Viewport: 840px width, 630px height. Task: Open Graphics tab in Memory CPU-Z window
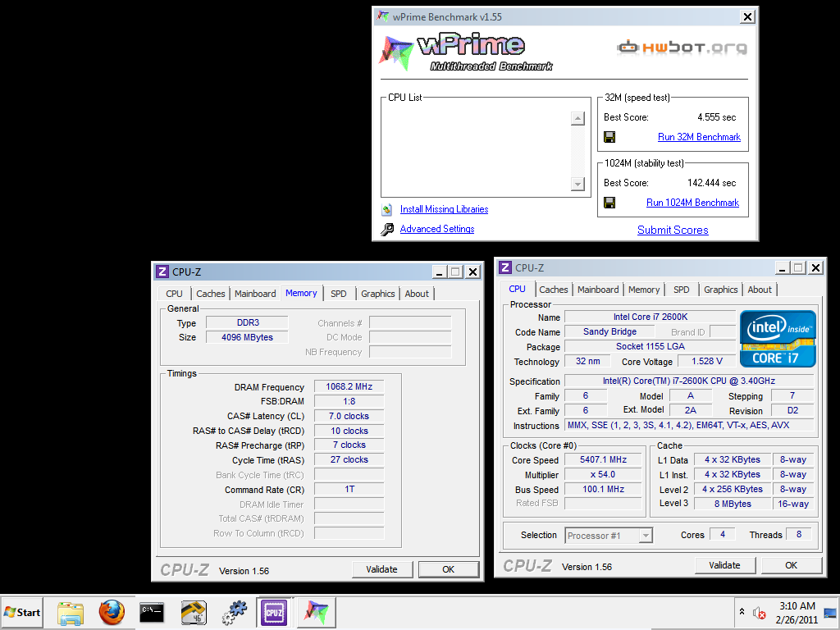pos(377,294)
